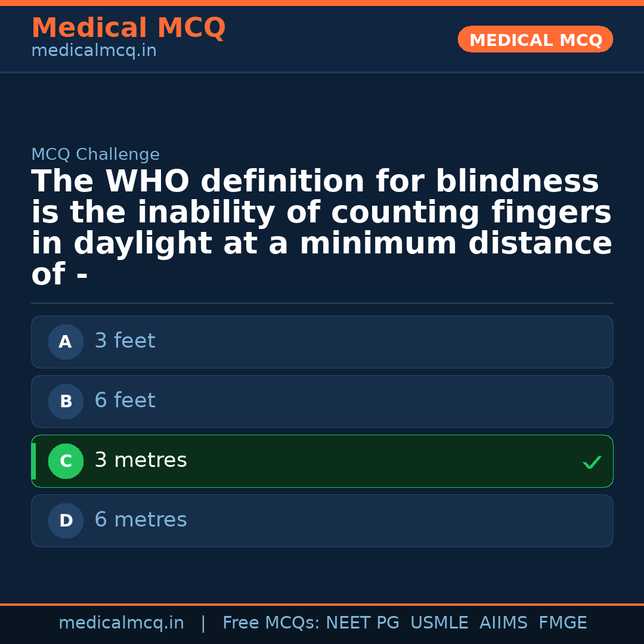
Task: Click the "Medical MCQ" header title
Action: 128,28
